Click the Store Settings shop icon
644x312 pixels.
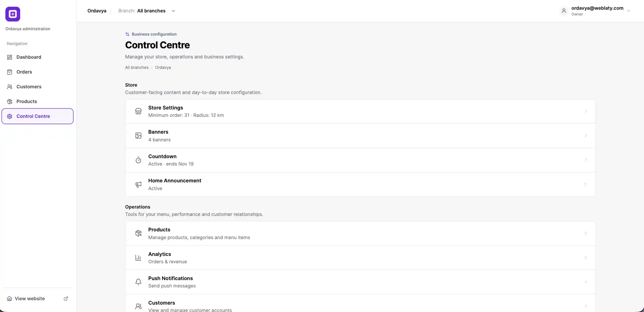coord(138,111)
